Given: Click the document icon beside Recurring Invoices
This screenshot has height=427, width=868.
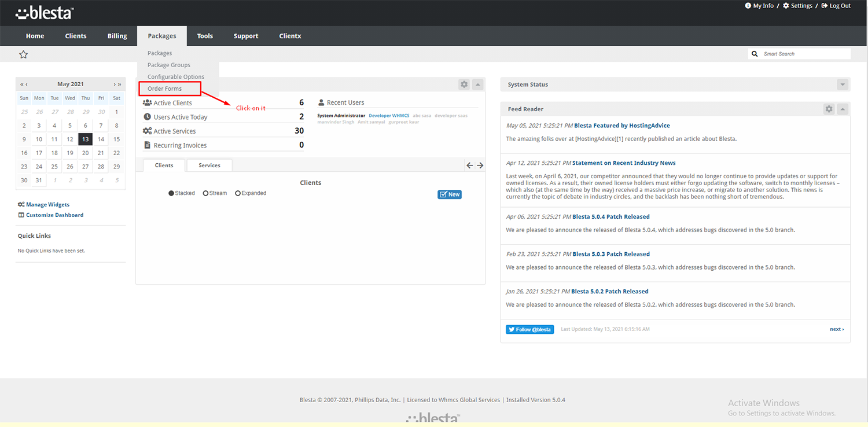Looking at the screenshot, I should 147,145.
